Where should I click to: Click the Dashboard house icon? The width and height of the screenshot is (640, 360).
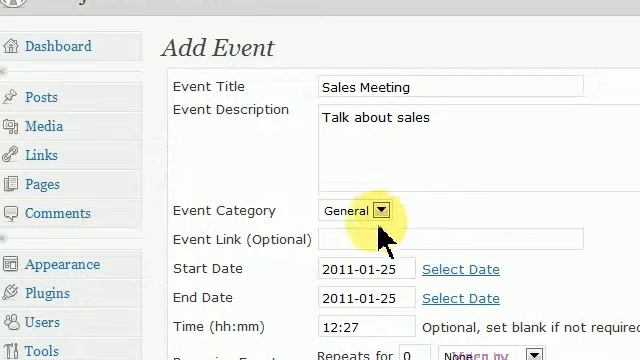11,46
